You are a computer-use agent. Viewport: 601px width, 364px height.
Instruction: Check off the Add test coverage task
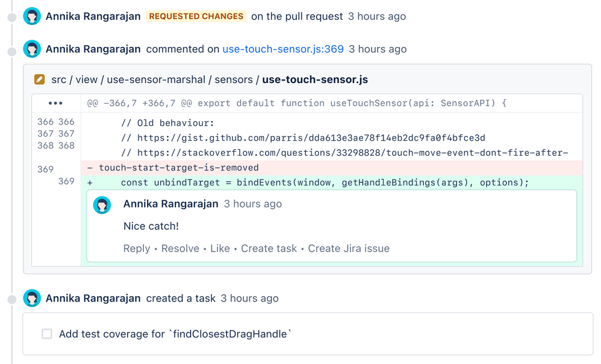tap(47, 334)
